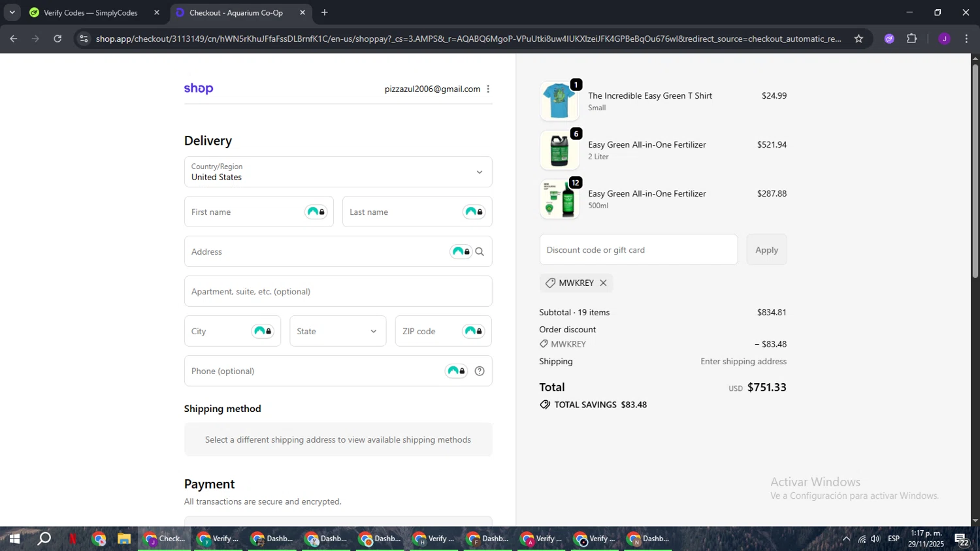Click the TOTAL SAVINGS $83.48 text
Screen dimensions: 980x551
click(600, 405)
